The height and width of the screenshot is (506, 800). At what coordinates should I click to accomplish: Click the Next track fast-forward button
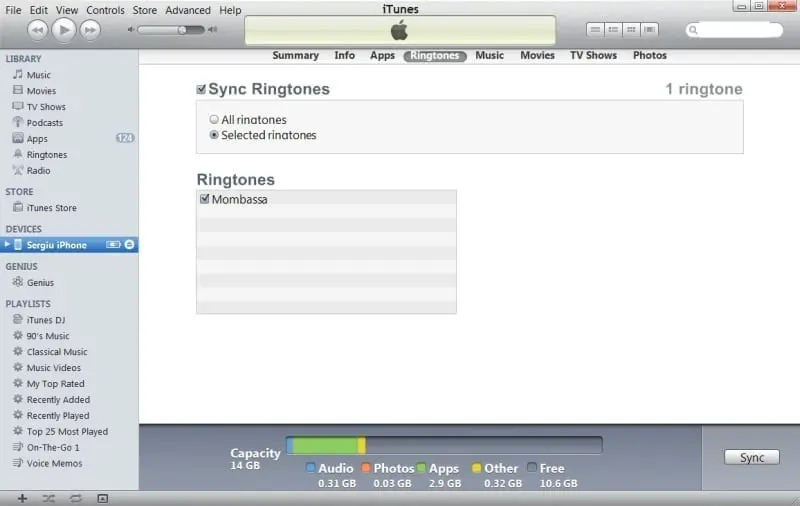pyautogui.click(x=90, y=30)
